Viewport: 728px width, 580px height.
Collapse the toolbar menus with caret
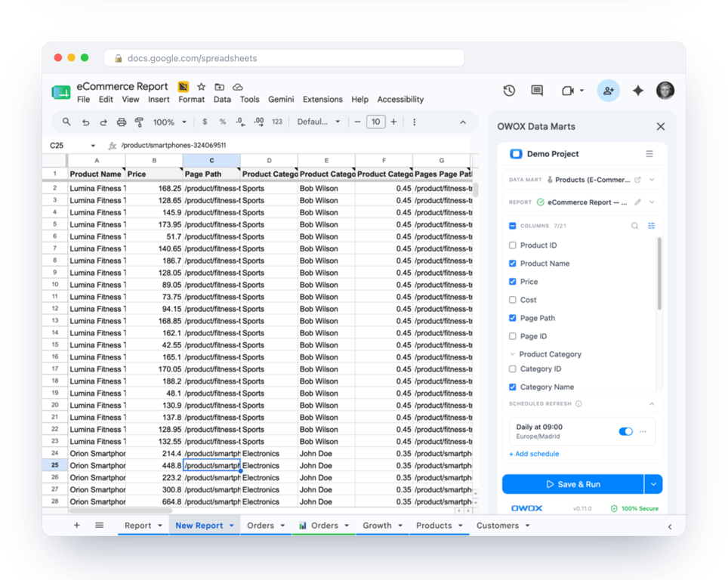pos(463,122)
